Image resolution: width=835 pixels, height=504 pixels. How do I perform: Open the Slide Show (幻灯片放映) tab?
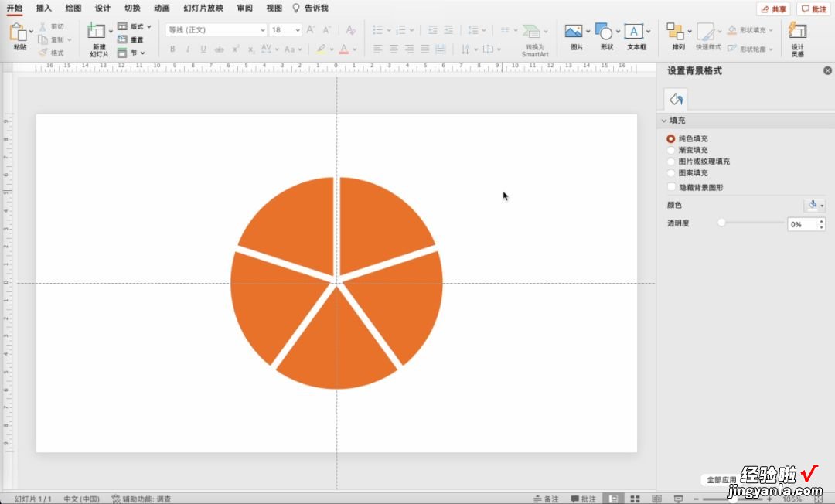click(203, 8)
